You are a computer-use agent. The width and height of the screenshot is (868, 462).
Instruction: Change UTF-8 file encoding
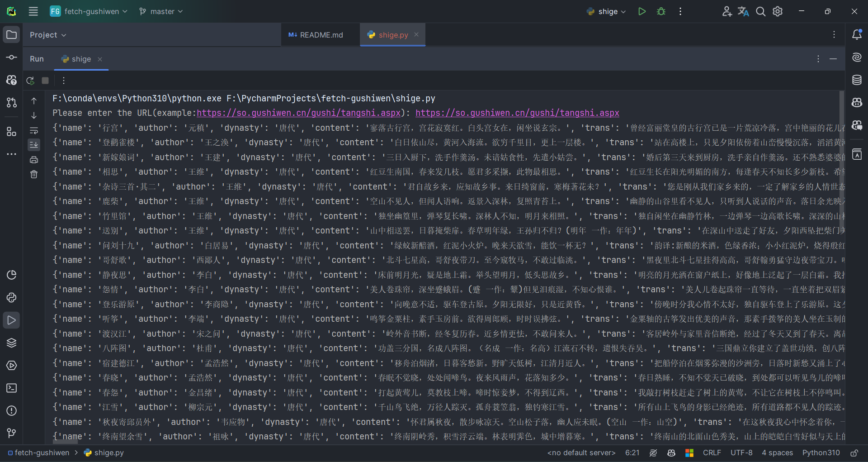coord(741,452)
